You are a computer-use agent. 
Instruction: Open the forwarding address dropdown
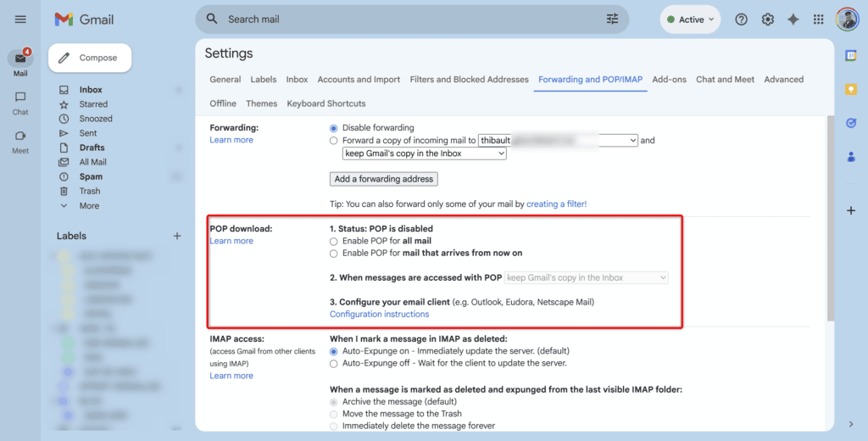tap(558, 141)
